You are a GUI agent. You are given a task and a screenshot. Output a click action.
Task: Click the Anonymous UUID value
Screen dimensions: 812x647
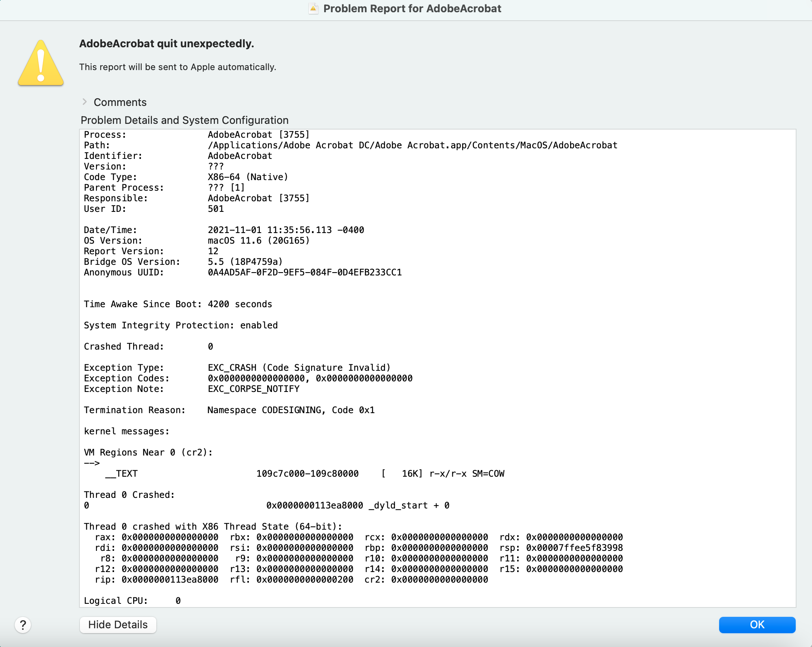coord(304,272)
